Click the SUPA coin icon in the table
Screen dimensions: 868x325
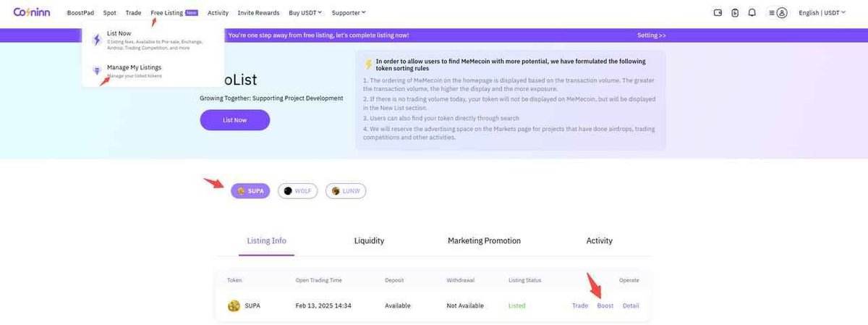[x=234, y=305]
